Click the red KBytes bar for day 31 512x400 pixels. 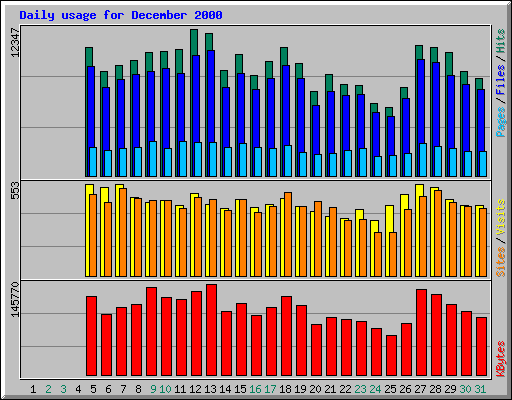pyautogui.click(x=481, y=347)
